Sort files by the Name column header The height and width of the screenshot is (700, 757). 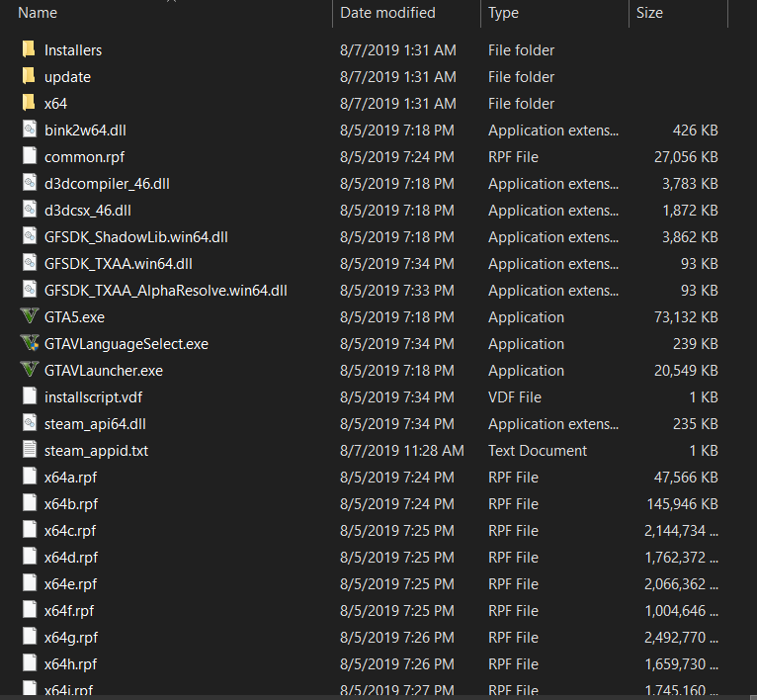coord(38,13)
